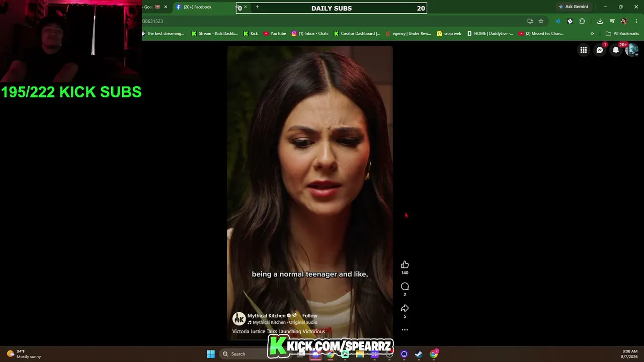Image resolution: width=644 pixels, height=362 pixels.
Task: Like the Mythical Kitchen reel
Action: point(405,265)
